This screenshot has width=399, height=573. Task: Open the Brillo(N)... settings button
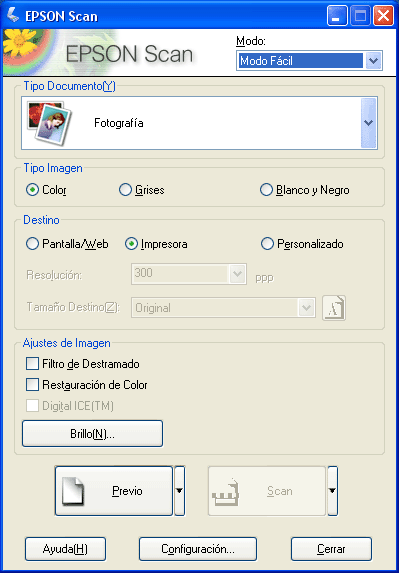click(92, 434)
